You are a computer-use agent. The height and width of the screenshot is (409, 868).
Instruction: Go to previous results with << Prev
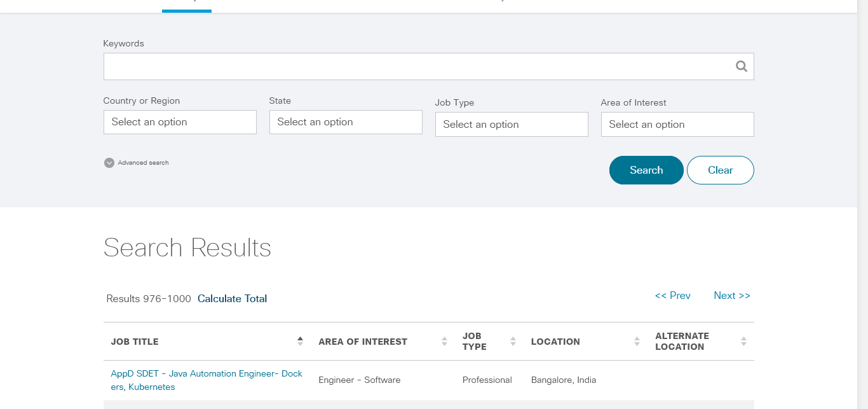(672, 296)
